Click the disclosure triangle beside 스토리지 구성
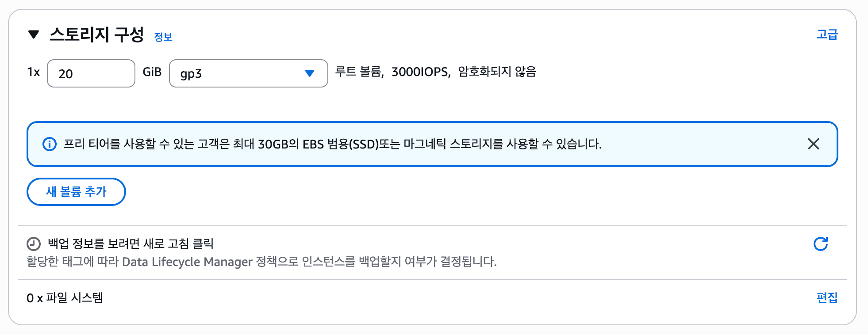 click(34, 35)
